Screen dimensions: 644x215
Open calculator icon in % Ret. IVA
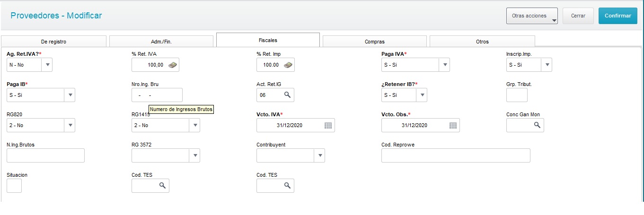tap(173, 65)
